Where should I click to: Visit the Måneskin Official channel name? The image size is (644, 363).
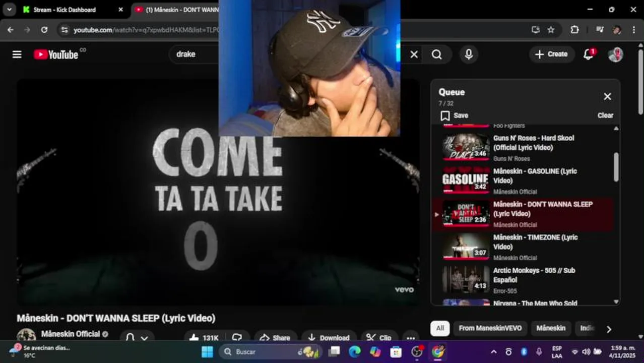pyautogui.click(x=71, y=334)
